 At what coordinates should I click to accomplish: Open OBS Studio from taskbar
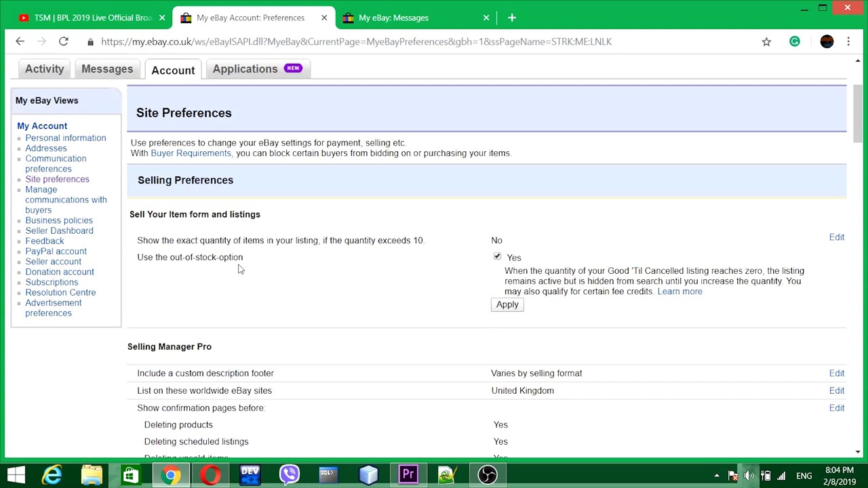coord(488,474)
